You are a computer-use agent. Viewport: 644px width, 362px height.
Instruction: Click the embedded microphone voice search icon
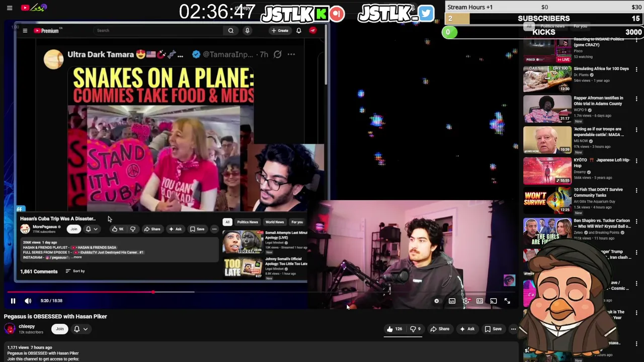pos(247,31)
